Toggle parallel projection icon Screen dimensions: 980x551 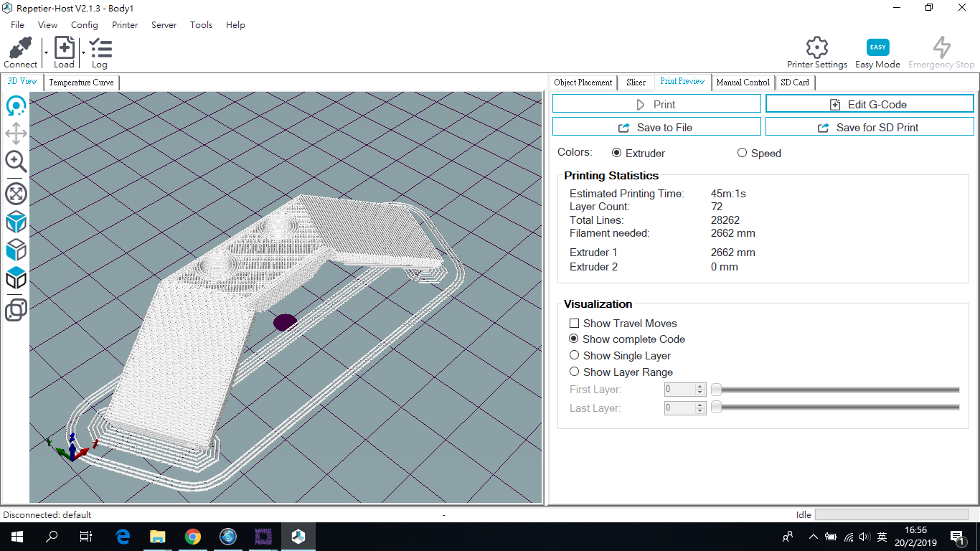[x=16, y=310]
